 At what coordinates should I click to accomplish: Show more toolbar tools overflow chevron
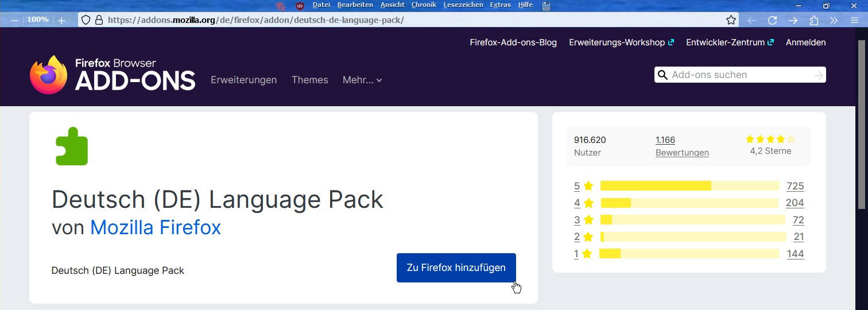coord(834,20)
